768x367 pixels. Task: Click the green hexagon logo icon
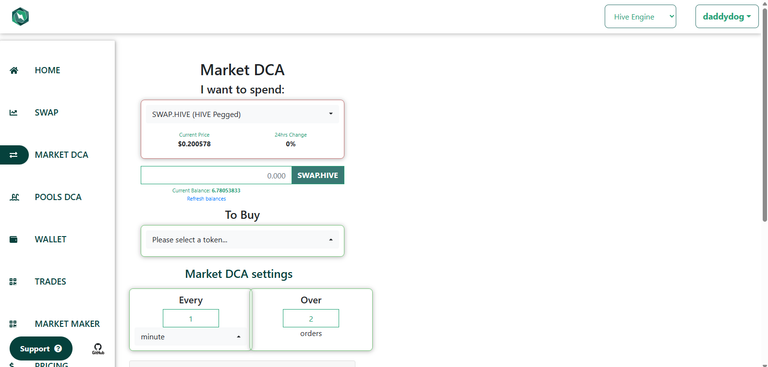click(x=20, y=17)
